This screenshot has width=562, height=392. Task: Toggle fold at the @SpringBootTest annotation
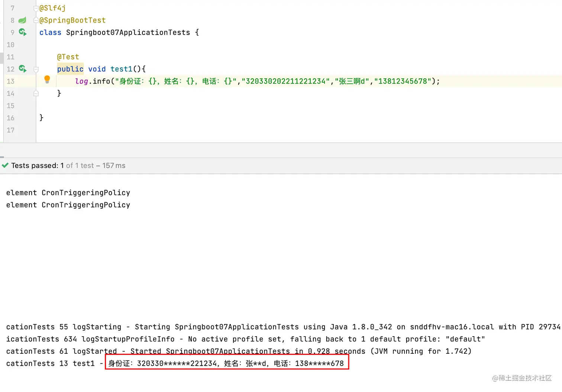point(36,20)
